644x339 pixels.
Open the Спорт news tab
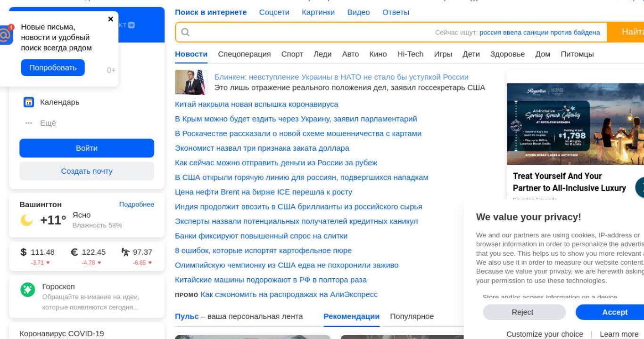(292, 54)
